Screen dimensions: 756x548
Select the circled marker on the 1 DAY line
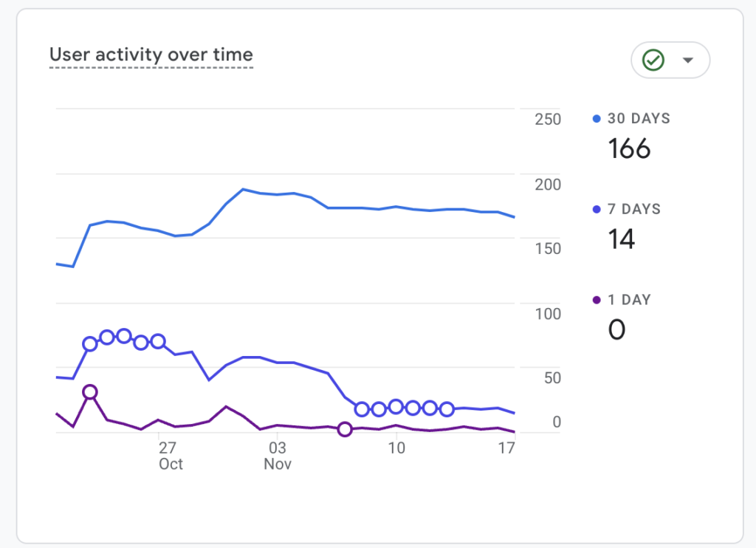(345, 429)
